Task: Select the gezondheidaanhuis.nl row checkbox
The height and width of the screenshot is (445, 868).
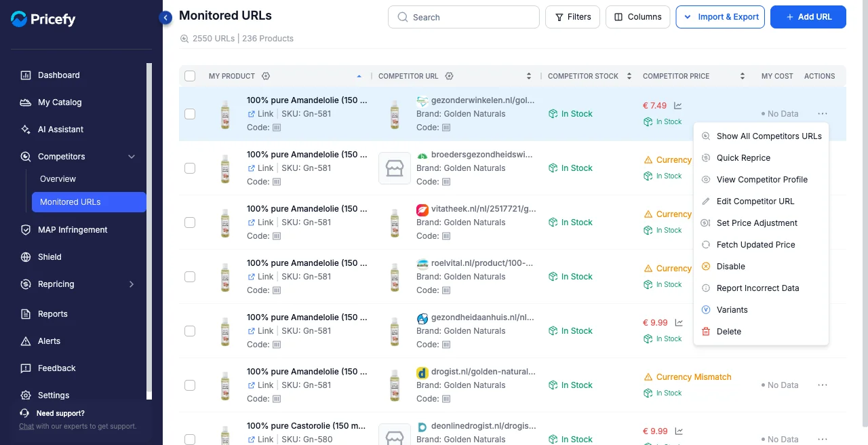Action: pos(190,331)
